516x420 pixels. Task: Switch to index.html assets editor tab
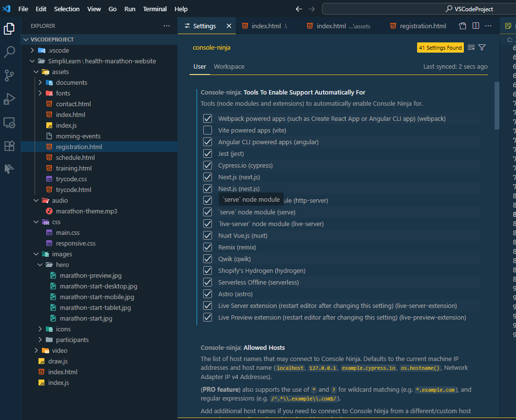coord(342,26)
